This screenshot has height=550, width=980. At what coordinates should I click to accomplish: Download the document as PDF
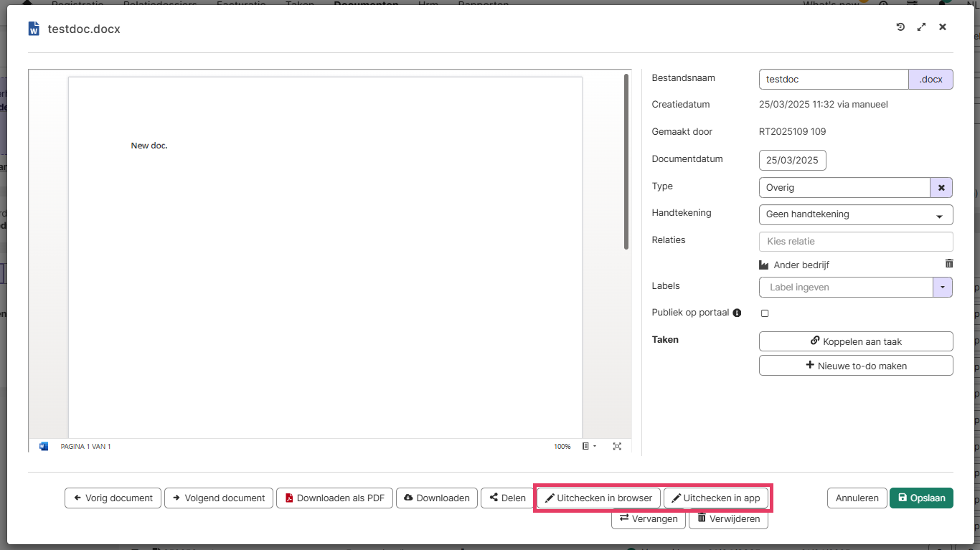[x=334, y=498]
